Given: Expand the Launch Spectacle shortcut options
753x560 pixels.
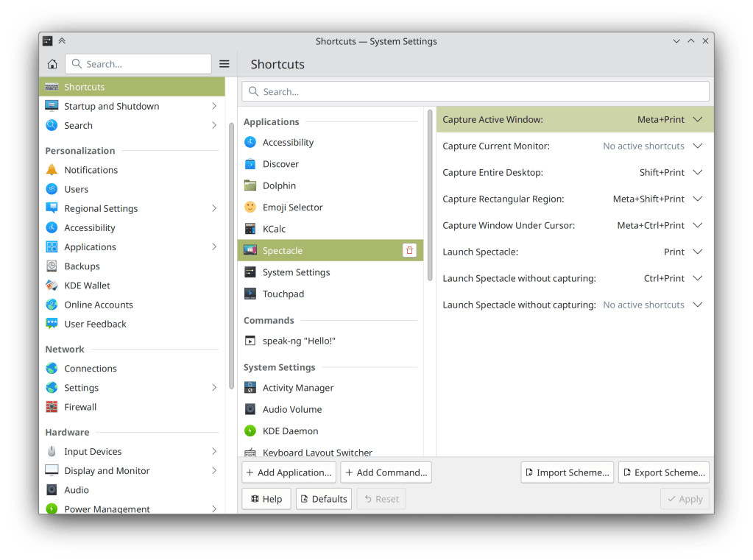Looking at the screenshot, I should (697, 252).
